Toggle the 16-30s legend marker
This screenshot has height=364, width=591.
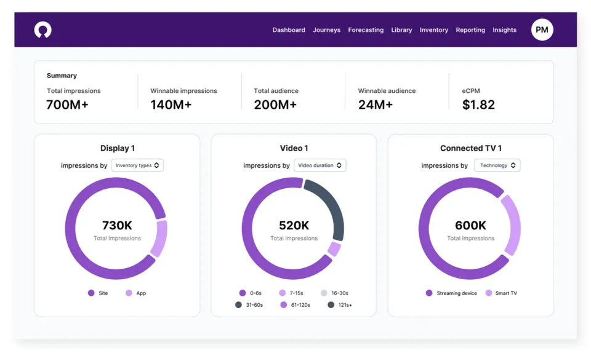pos(324,293)
